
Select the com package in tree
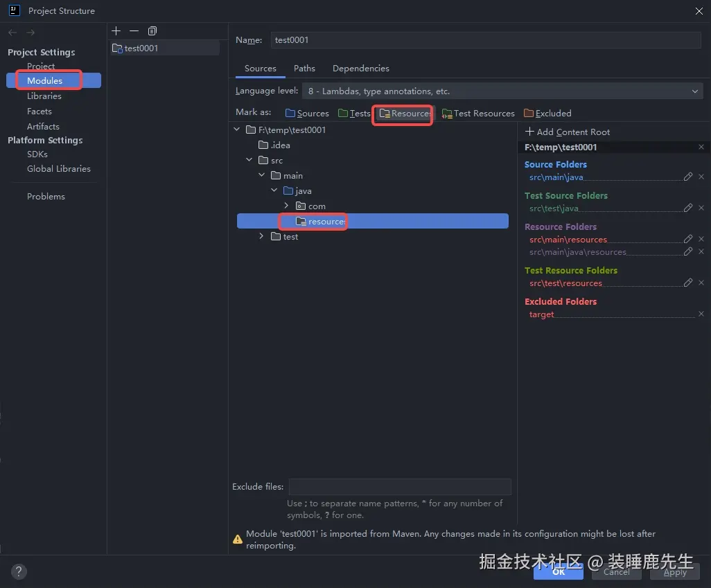tap(310, 206)
